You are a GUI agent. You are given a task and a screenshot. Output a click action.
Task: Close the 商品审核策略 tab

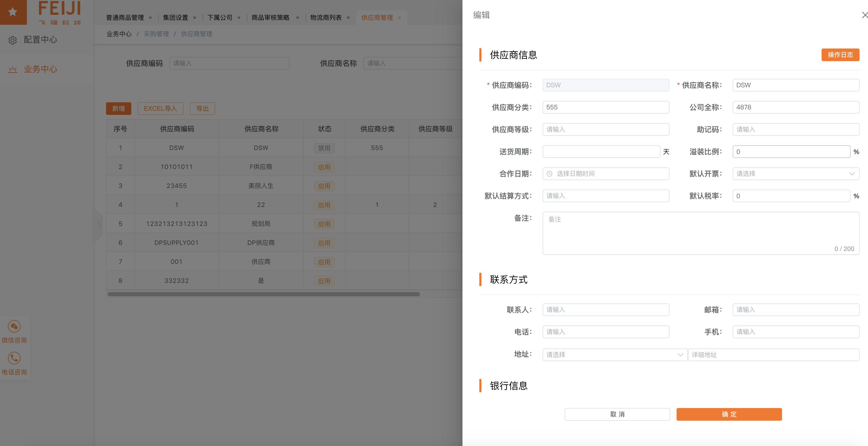[297, 17]
